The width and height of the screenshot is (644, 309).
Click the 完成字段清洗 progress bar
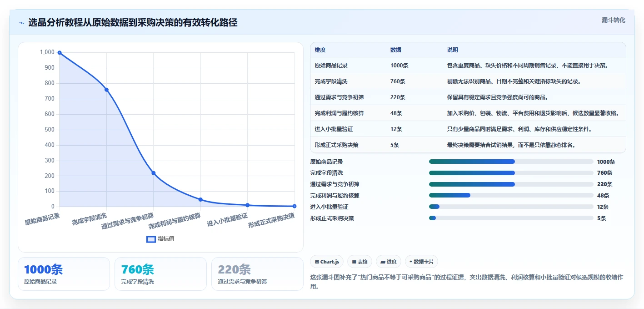coord(511,173)
